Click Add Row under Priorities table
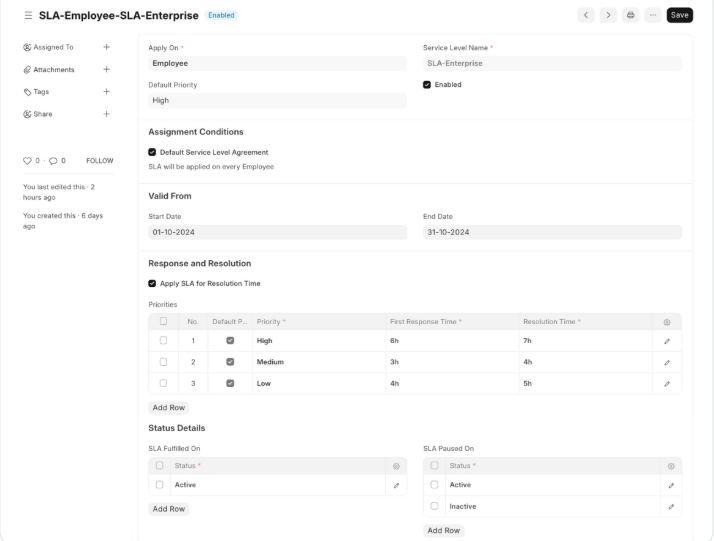 pyautogui.click(x=168, y=407)
